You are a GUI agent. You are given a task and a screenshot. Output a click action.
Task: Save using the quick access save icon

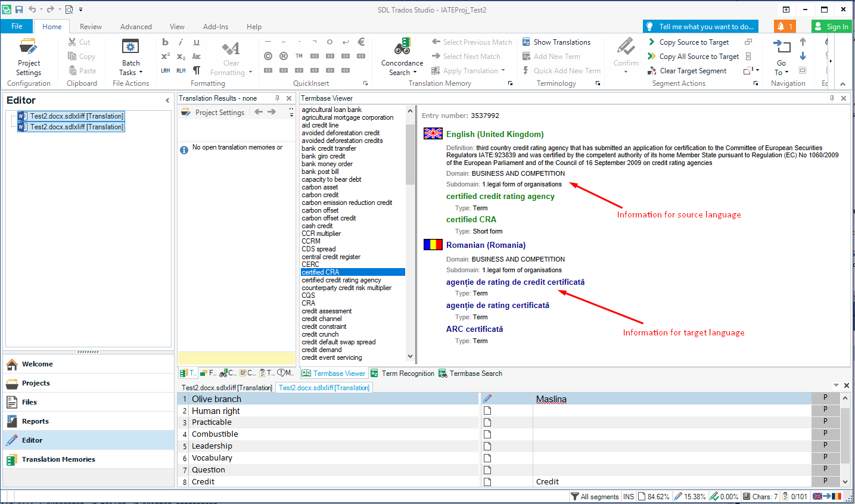[19, 10]
